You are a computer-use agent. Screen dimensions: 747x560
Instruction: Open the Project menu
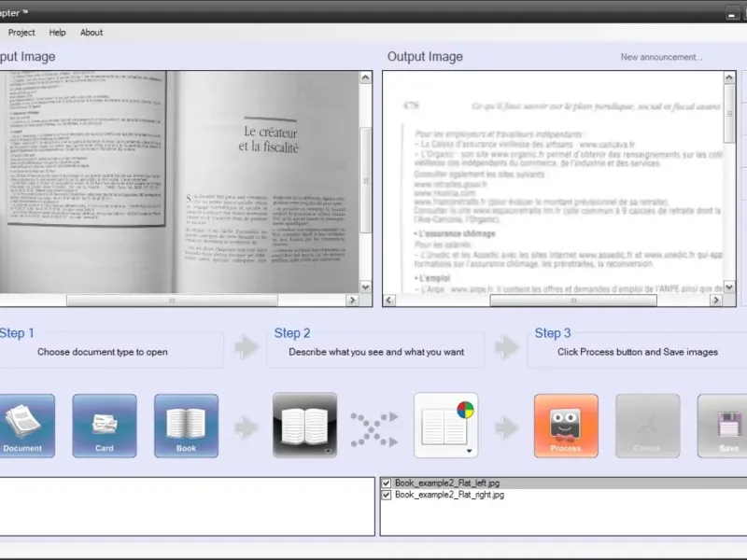(x=21, y=33)
